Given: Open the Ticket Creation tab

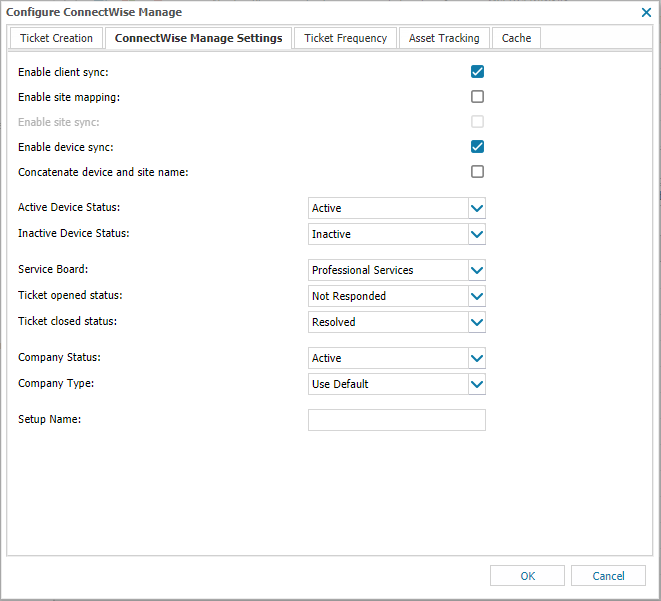Looking at the screenshot, I should [x=56, y=38].
